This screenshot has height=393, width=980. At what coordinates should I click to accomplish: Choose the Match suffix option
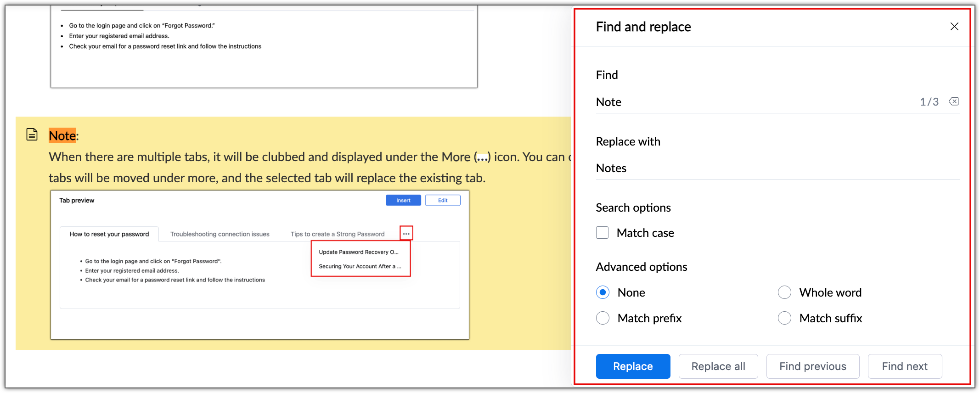pos(784,318)
